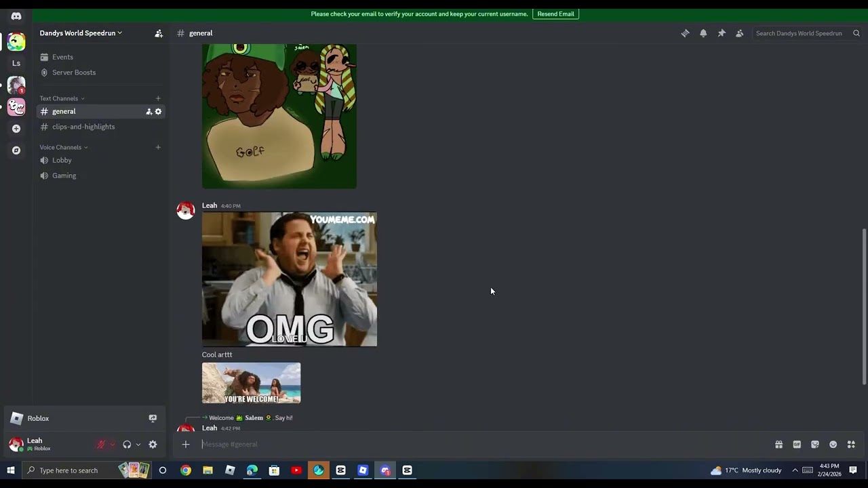Open Discord direct messages home icon
868x488 pixels.
[16, 16]
